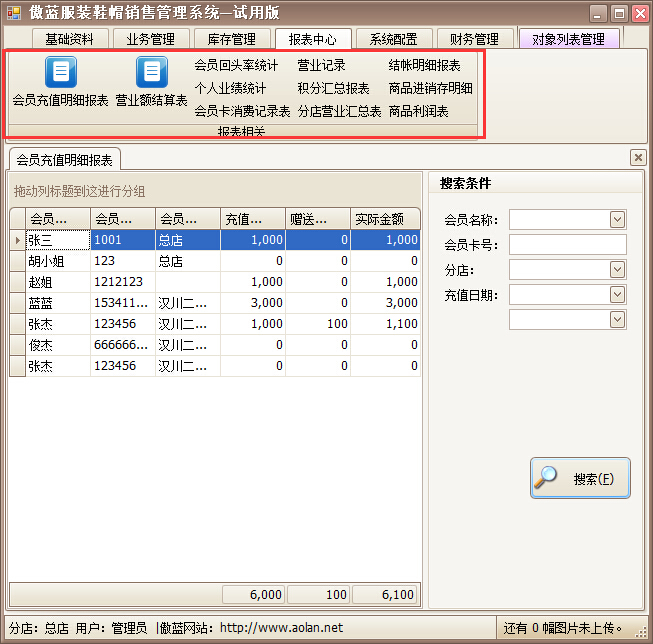This screenshot has height=644, width=653.
Task: Switch to 库存管理 tab
Action: (x=231, y=39)
